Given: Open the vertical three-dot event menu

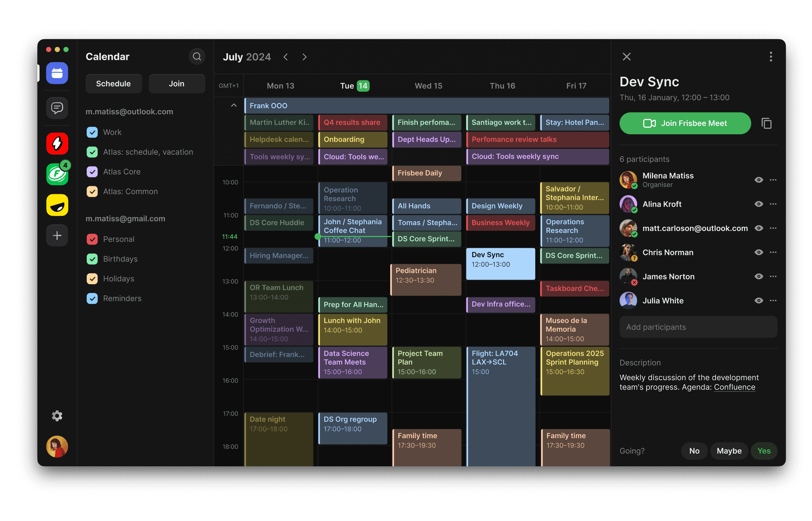Looking at the screenshot, I should [x=771, y=57].
